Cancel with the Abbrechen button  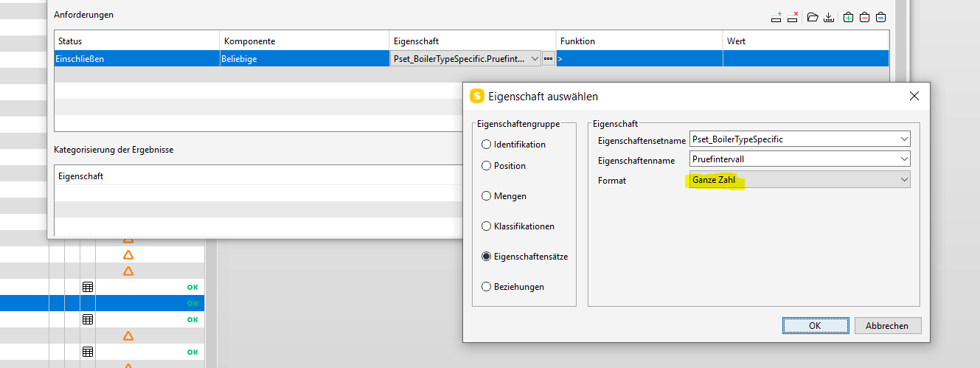[888, 325]
